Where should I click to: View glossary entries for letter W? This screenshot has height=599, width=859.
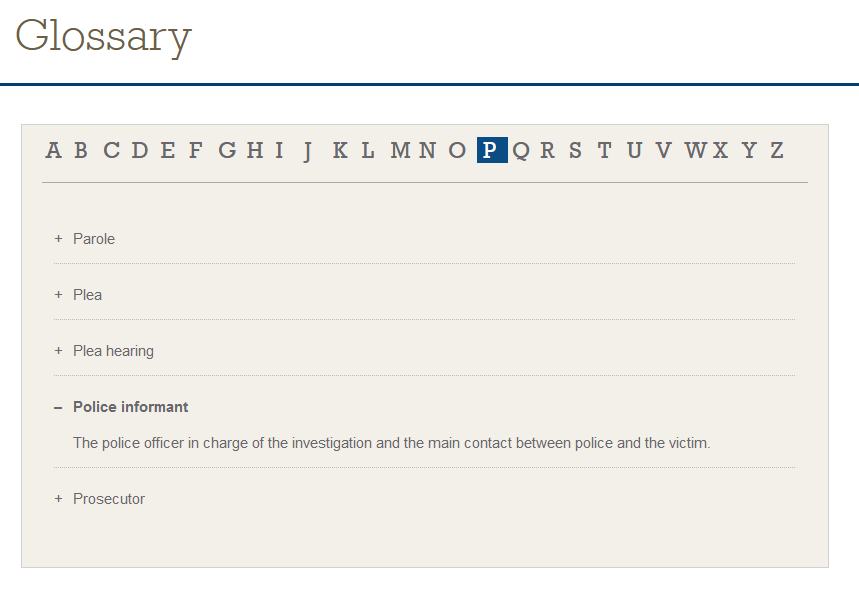click(696, 150)
